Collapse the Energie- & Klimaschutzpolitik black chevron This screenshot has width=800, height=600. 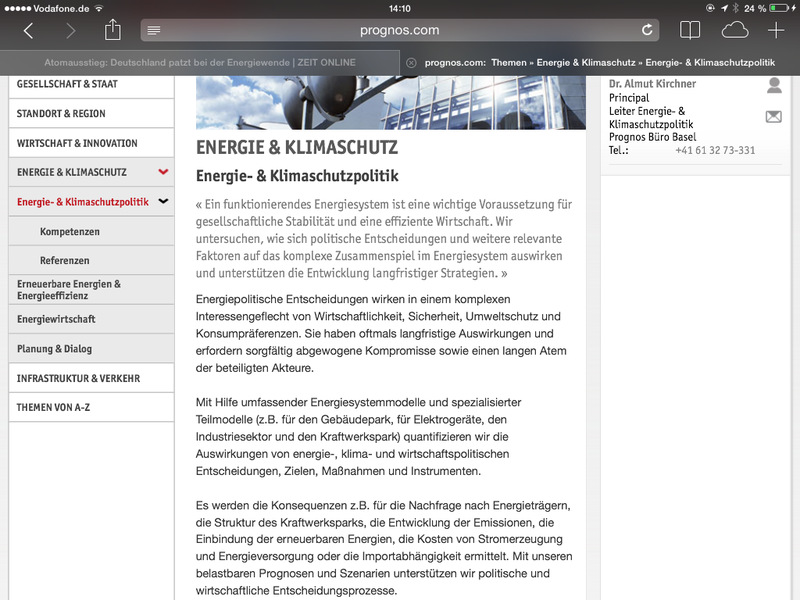(163, 201)
